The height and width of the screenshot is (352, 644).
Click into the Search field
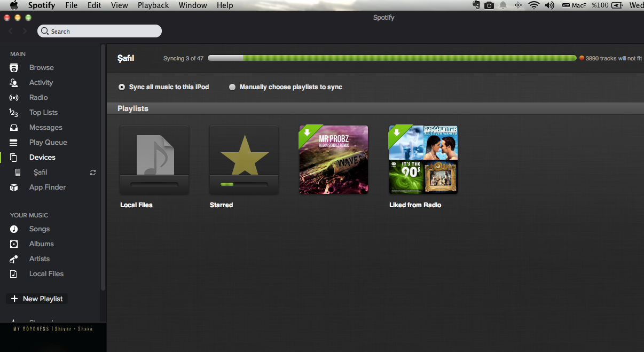pos(99,32)
